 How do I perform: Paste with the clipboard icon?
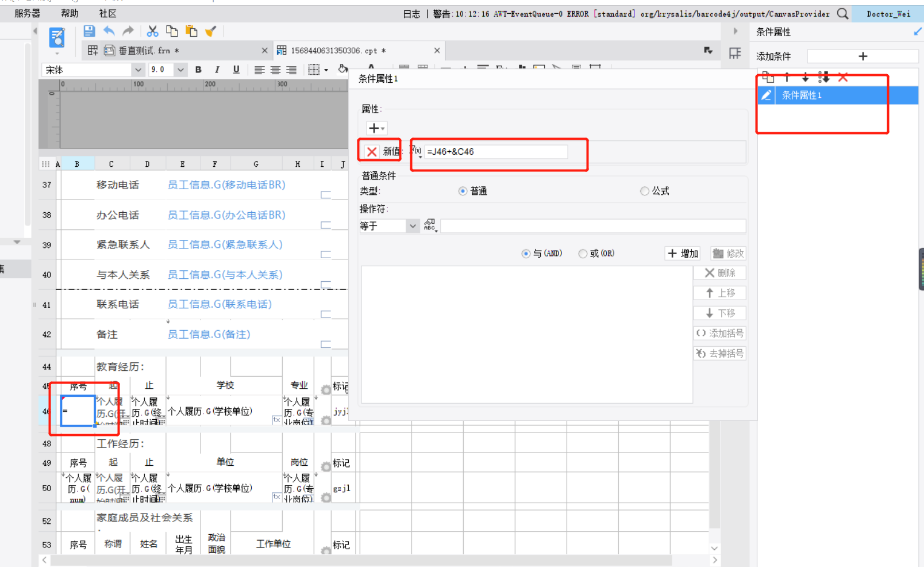point(191,31)
